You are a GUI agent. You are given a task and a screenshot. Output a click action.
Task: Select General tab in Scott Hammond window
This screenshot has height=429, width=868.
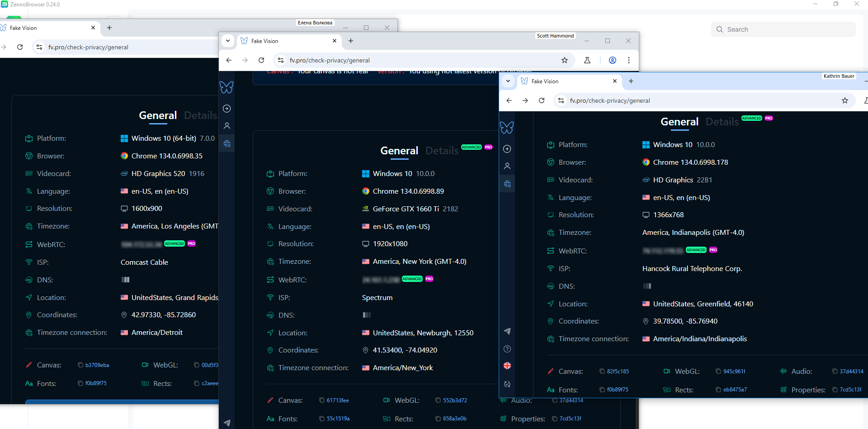[x=399, y=151]
